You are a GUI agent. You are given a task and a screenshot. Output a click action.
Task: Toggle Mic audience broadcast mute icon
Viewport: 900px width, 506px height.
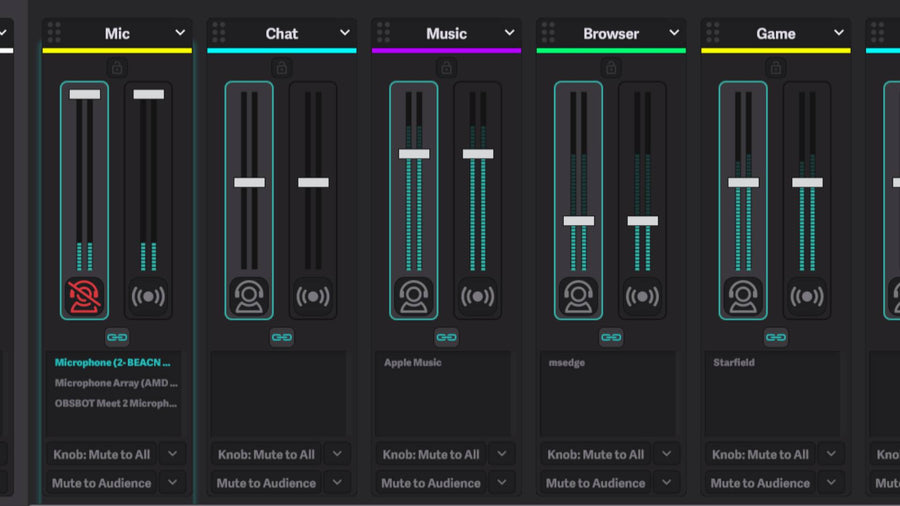(x=148, y=297)
